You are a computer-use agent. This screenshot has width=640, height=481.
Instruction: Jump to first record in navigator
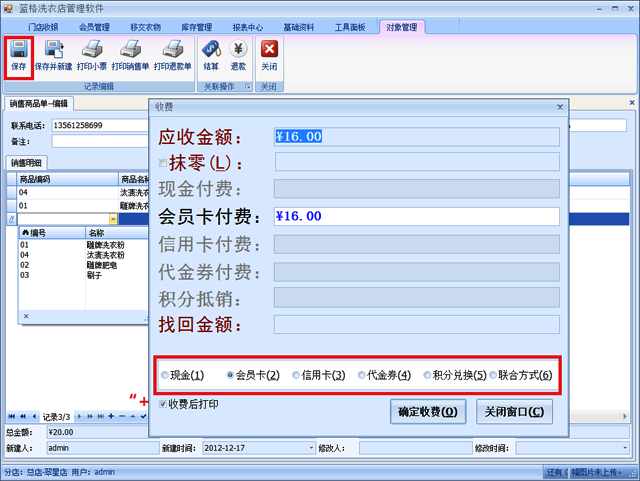(x=11, y=416)
